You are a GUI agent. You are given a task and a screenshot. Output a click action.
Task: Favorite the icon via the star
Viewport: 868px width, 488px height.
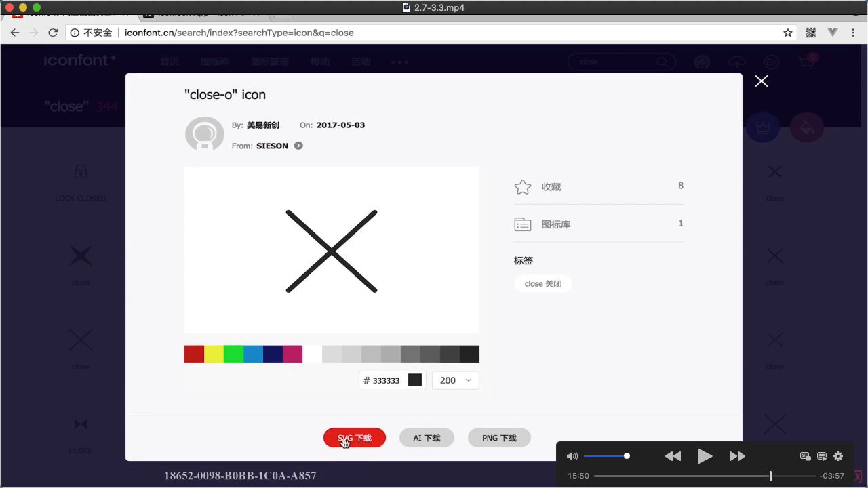tap(522, 187)
